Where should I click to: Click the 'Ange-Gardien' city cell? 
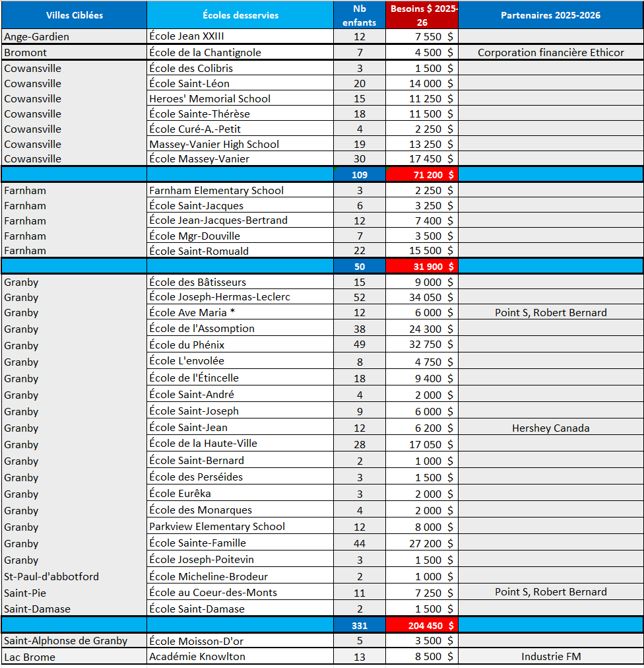[x=74, y=36]
